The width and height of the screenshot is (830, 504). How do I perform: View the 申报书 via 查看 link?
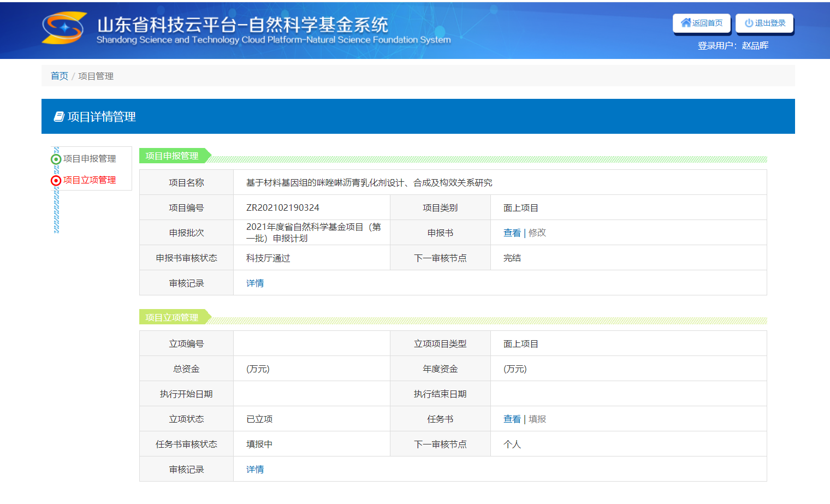512,233
